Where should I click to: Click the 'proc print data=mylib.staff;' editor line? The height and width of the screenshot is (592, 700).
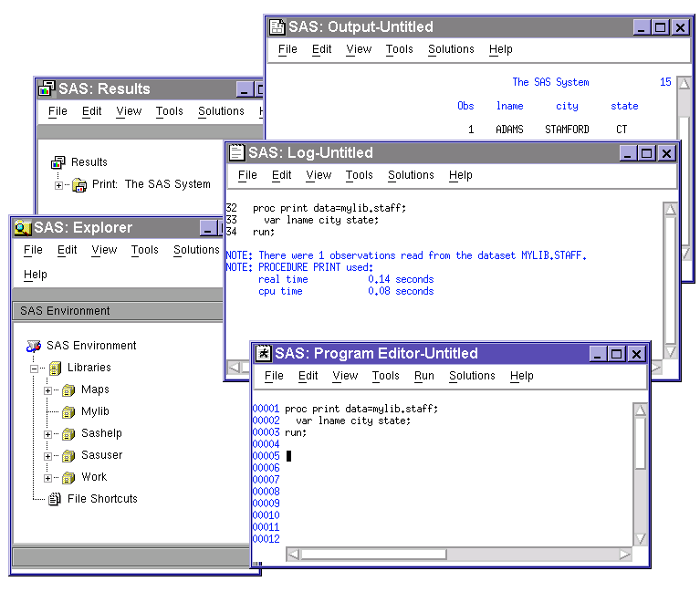(x=361, y=409)
